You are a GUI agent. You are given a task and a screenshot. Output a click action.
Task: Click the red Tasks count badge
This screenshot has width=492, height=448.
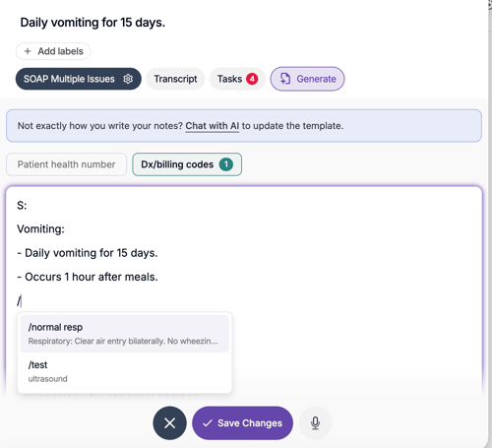(252, 79)
